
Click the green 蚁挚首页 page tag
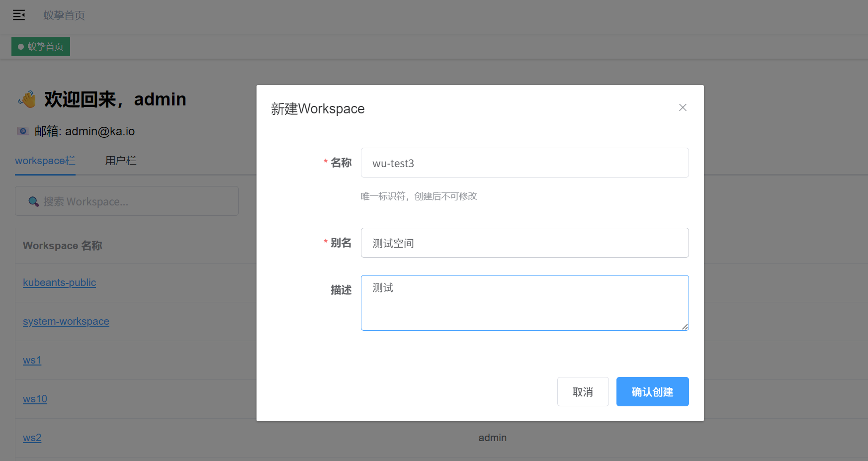[x=41, y=47]
